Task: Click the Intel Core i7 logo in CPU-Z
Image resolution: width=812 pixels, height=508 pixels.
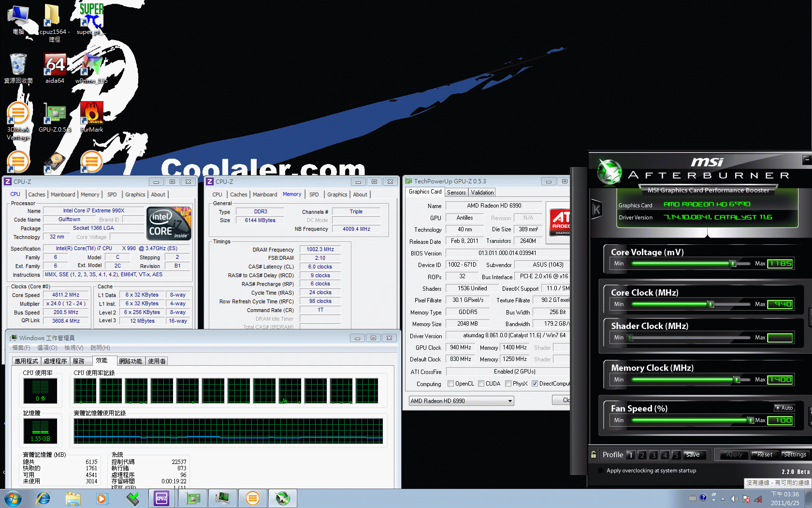Action: [x=169, y=223]
